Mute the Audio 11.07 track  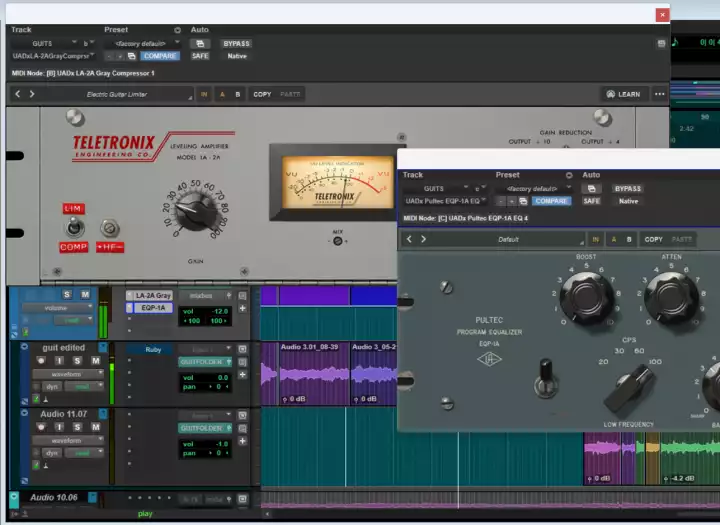click(x=96, y=427)
